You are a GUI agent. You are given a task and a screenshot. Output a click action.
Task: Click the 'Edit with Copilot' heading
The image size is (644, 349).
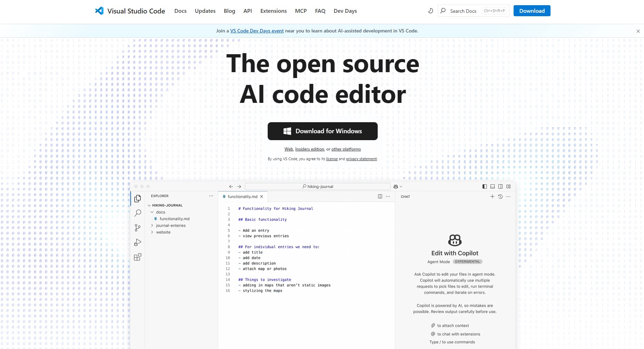pyautogui.click(x=455, y=253)
